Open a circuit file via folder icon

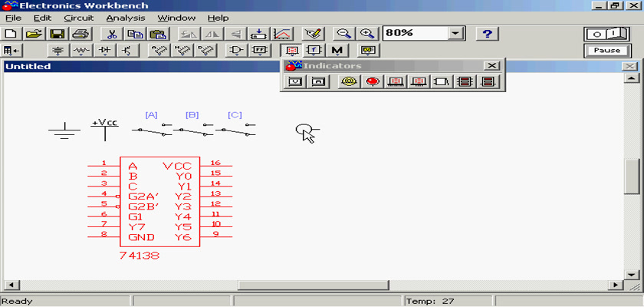[34, 34]
